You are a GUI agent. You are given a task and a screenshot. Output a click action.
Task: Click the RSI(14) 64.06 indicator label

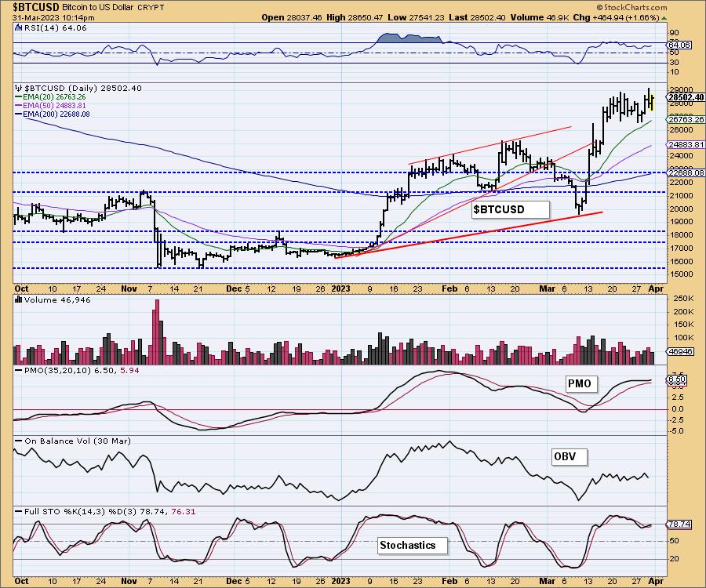coord(54,28)
